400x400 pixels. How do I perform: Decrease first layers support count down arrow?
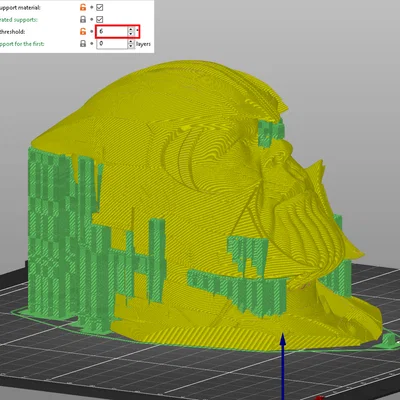pyautogui.click(x=131, y=46)
